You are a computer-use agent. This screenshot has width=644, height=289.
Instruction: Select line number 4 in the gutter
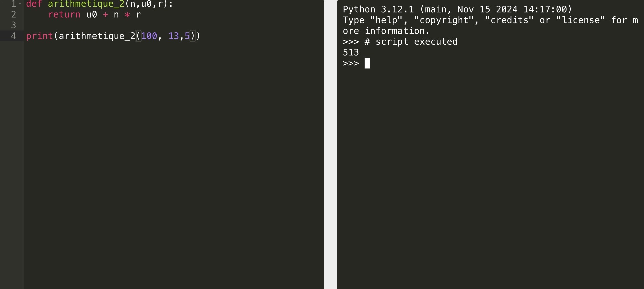[x=14, y=36]
